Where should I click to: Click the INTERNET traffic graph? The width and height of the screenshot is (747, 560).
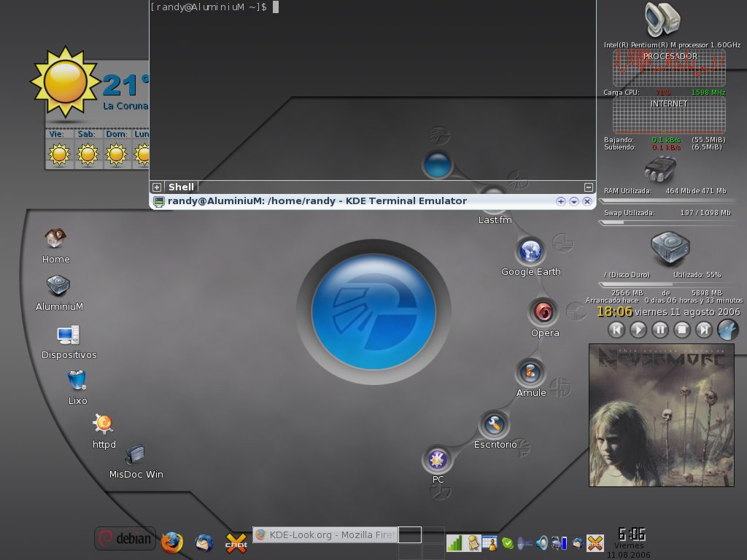669,115
